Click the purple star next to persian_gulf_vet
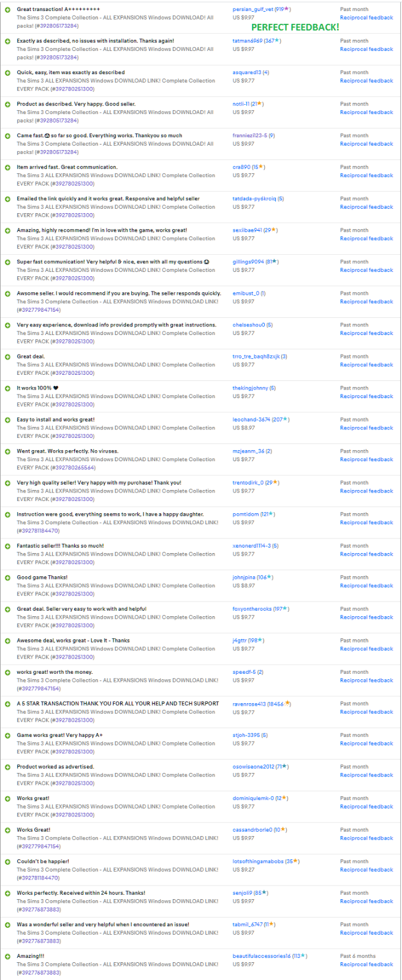 287,9
